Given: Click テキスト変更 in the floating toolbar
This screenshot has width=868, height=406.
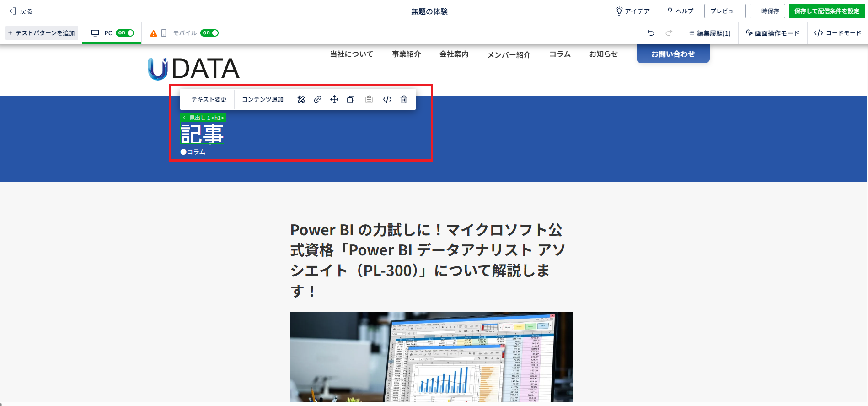Looking at the screenshot, I should tap(209, 99).
